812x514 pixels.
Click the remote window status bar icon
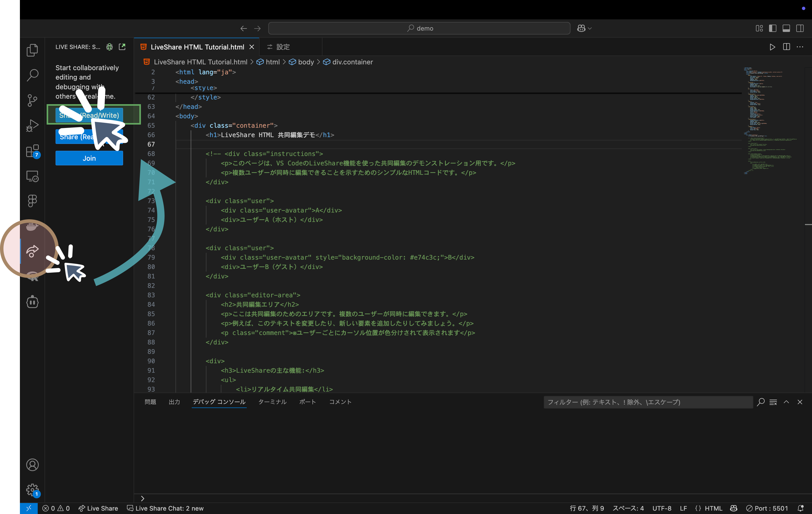point(29,508)
